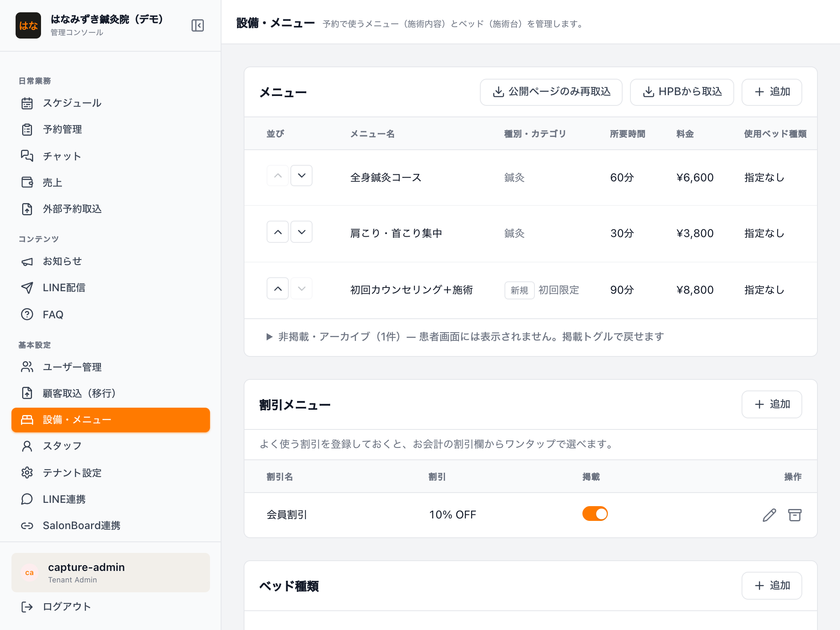Click 公開ページのみ再取込 button
840x630 pixels.
pos(551,92)
